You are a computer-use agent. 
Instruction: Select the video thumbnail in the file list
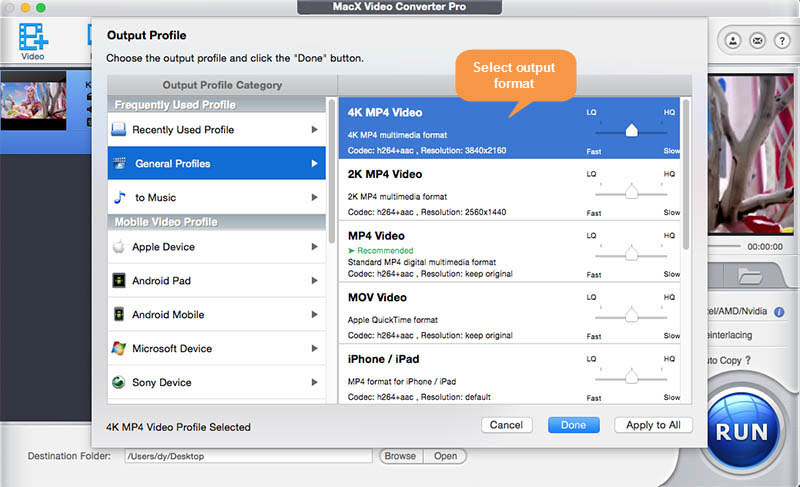tap(34, 100)
